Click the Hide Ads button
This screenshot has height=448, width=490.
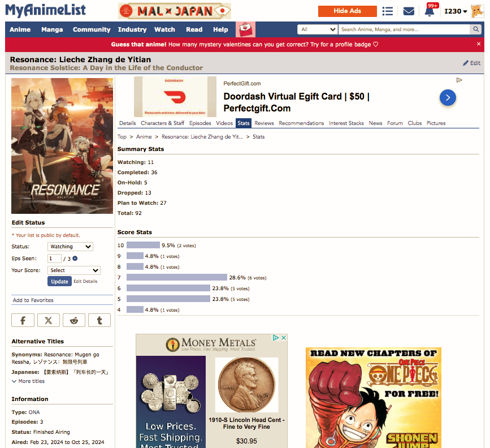click(347, 11)
